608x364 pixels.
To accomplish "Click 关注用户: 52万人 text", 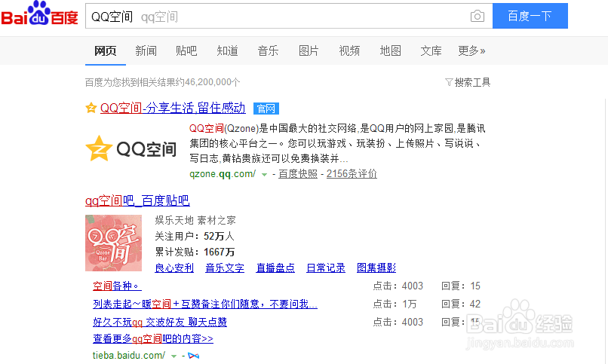I will [x=195, y=236].
